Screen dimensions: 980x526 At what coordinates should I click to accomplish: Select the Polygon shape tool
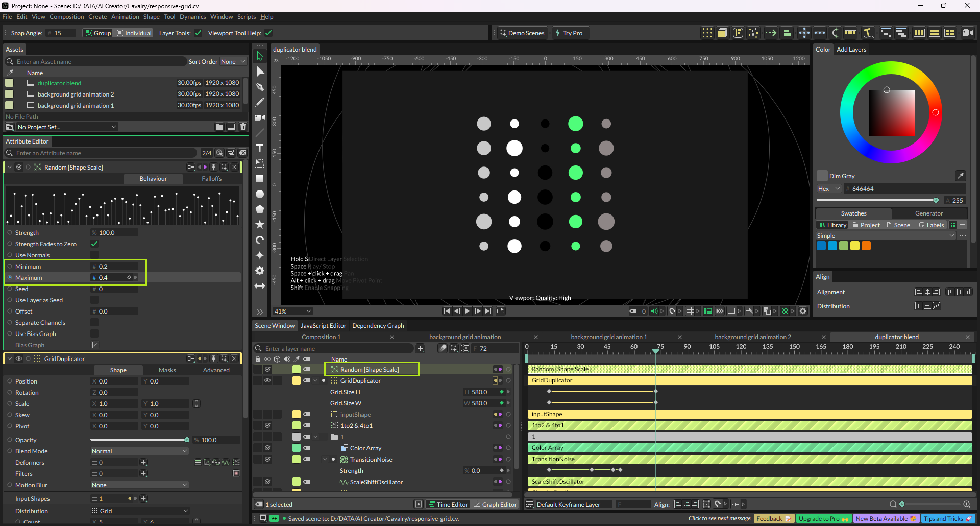pyautogui.click(x=260, y=209)
